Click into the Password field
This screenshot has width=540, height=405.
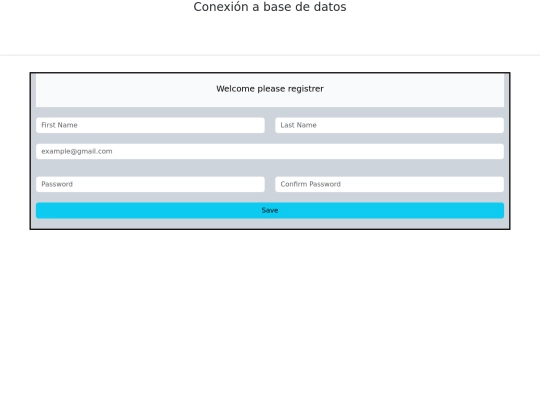150,184
